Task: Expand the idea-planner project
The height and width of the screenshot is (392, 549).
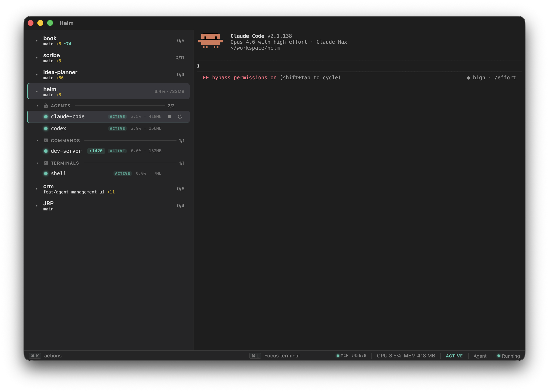Action: click(x=37, y=75)
